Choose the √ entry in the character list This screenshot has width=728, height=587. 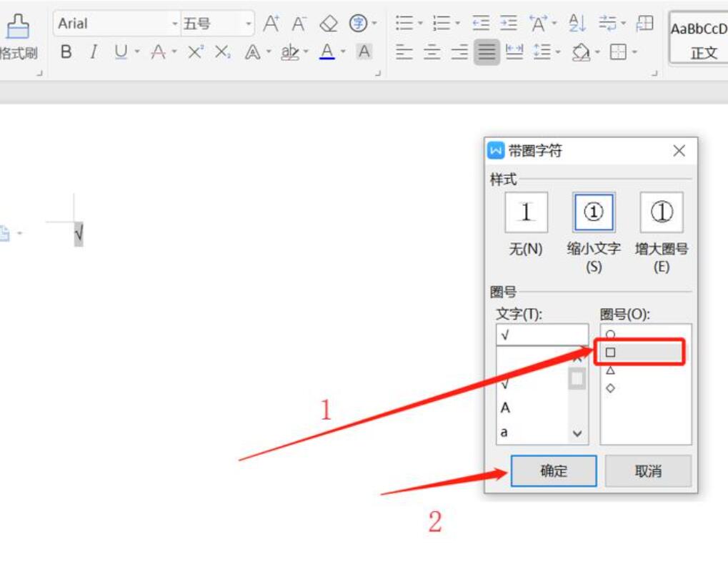[x=506, y=385]
